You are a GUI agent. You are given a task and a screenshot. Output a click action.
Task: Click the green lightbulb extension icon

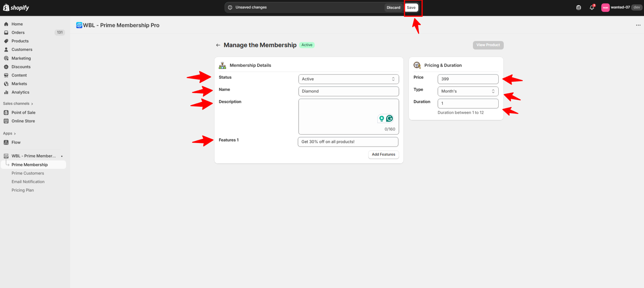coord(382,118)
